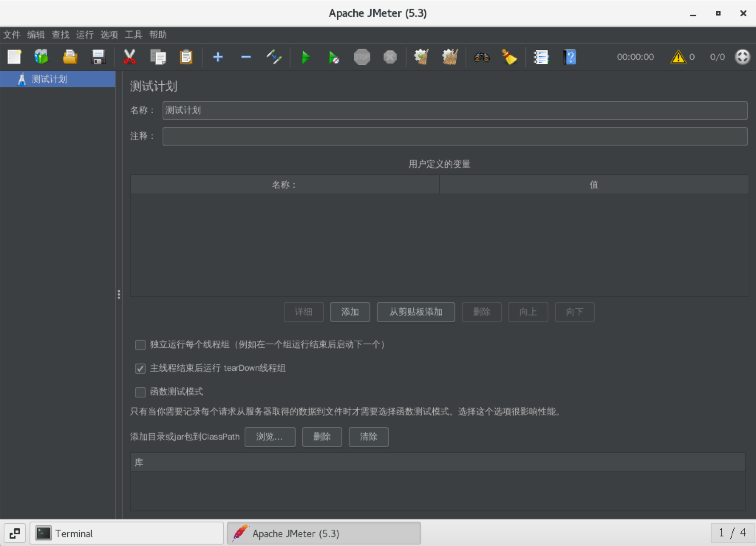
Task: Click 删除 button under variables table
Action: [482, 312]
